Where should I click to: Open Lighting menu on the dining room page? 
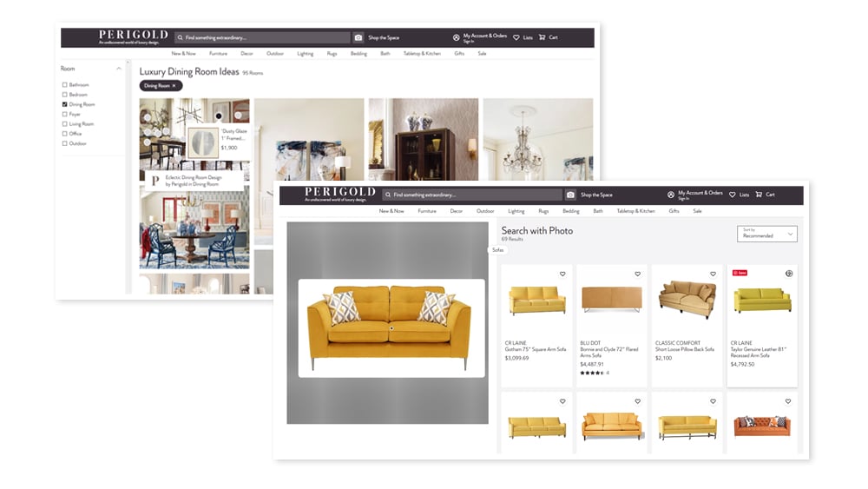point(305,54)
